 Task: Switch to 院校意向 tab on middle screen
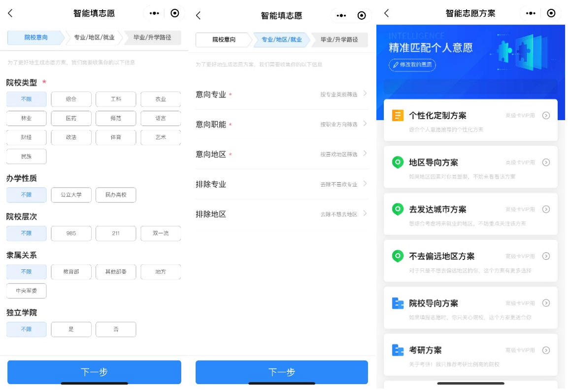[x=224, y=39]
